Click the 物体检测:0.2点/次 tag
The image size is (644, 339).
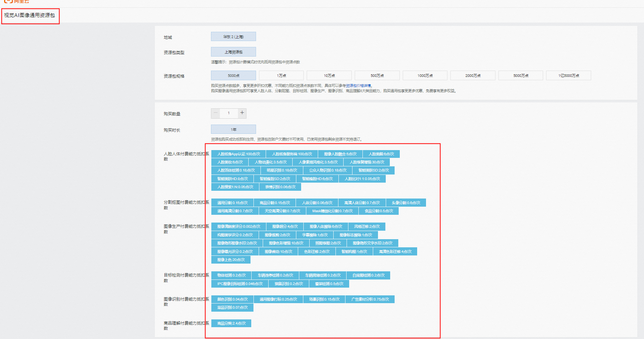231,275
